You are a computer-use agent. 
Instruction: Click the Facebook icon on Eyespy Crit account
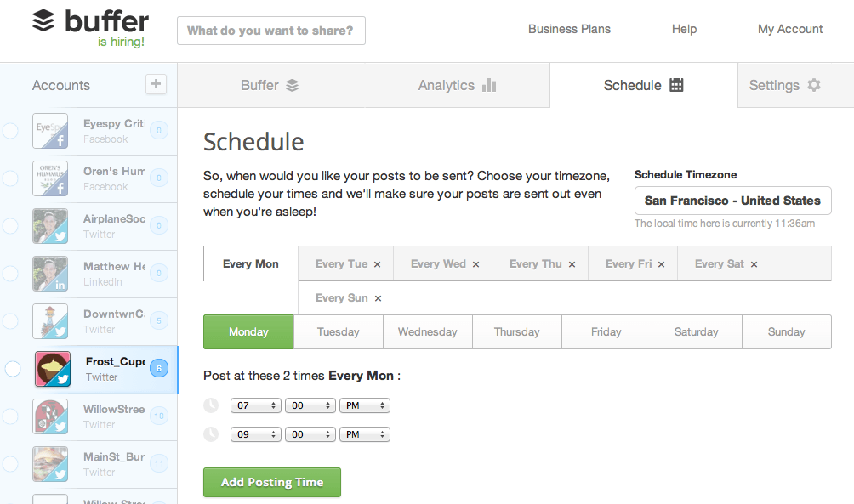tap(62, 141)
